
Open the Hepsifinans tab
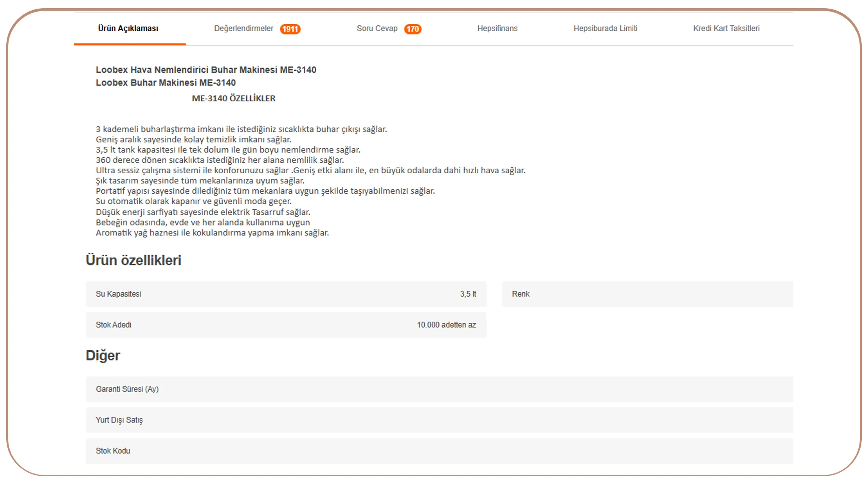tap(497, 28)
